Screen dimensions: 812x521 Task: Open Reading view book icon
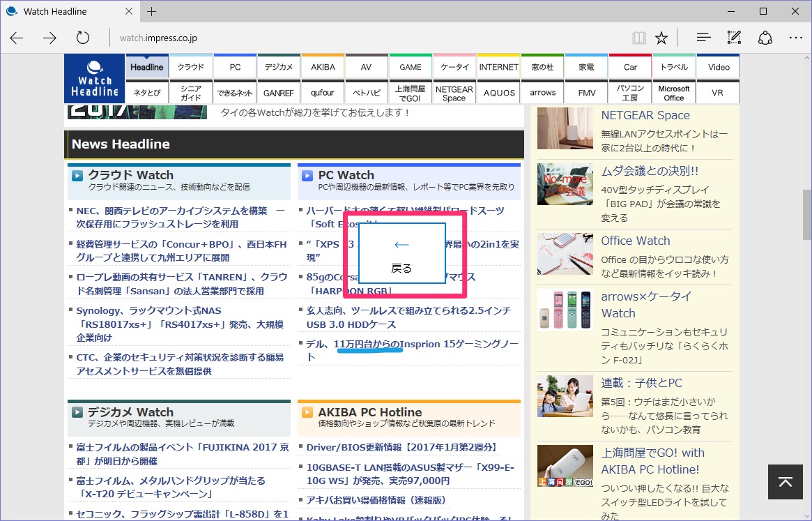coord(639,38)
